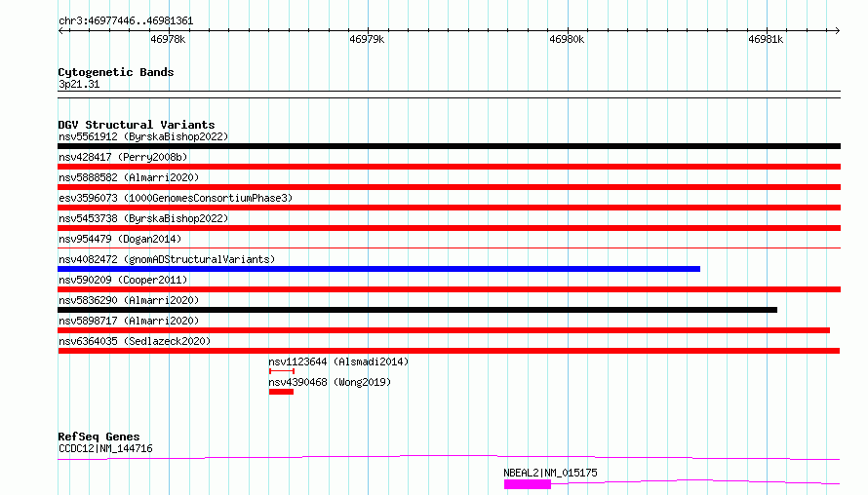868x495 pixels.
Task: Click the CCDC12|NM_144716 gene label
Action: click(x=105, y=448)
